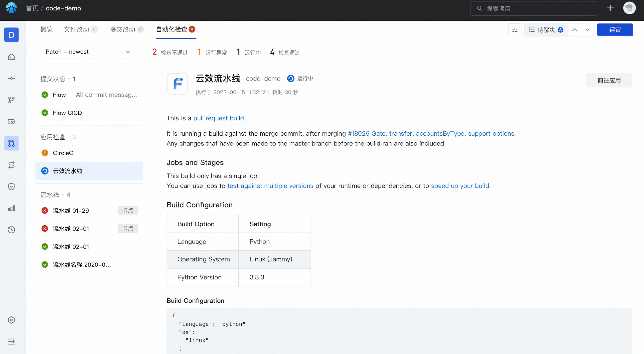Open the commits icon in sidebar

[11, 78]
